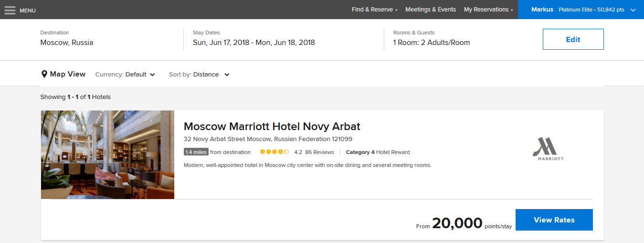Click the 1.4 miles distance badge
Image resolution: width=644 pixels, height=243 pixels.
tap(196, 152)
